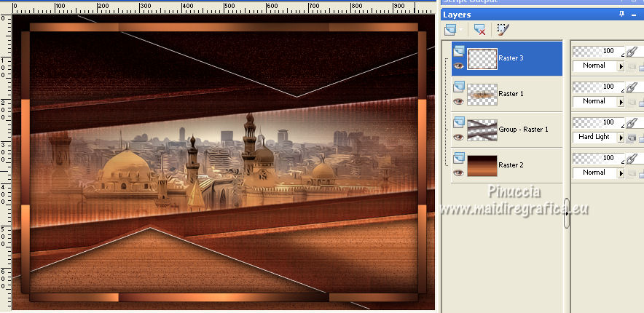
Task: Open Raster 2 blend mode dropdown
Action: (621, 173)
